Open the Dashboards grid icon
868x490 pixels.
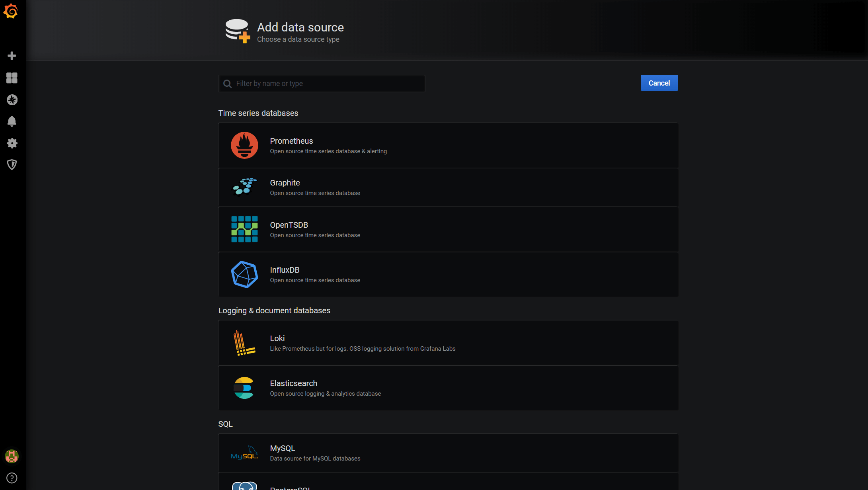tap(12, 78)
